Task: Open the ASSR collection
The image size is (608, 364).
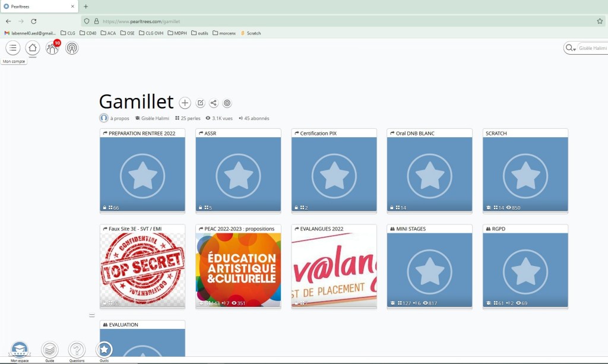Action: coord(238,170)
